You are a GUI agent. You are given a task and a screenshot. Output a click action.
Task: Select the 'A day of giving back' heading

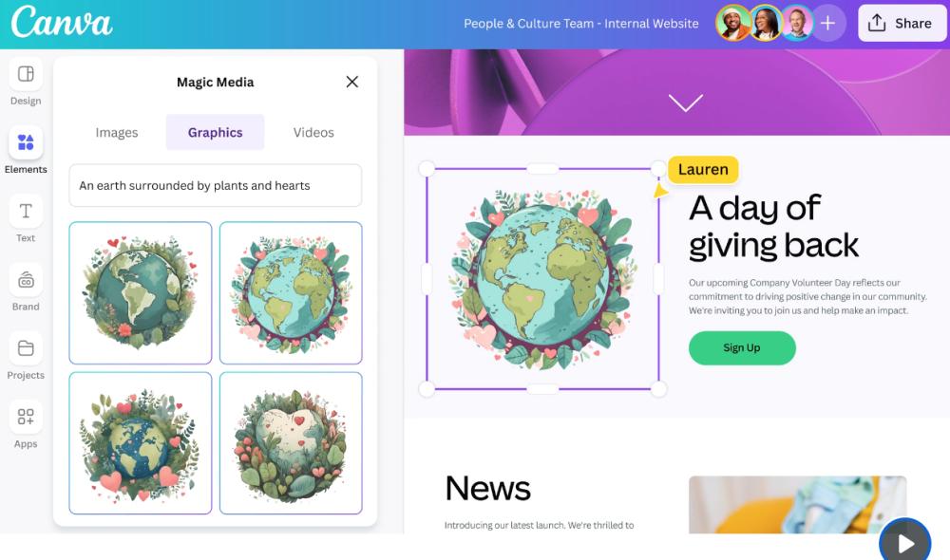tap(773, 227)
